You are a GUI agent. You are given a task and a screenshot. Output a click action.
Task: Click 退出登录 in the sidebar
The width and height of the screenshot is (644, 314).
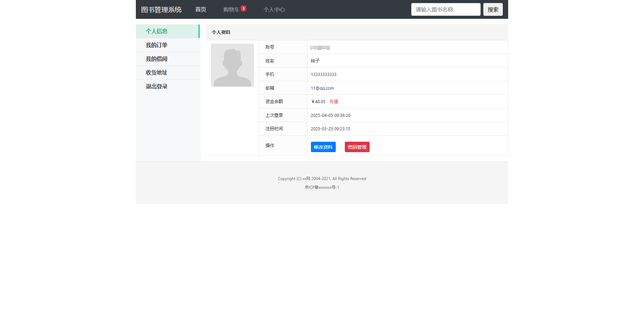[168, 86]
